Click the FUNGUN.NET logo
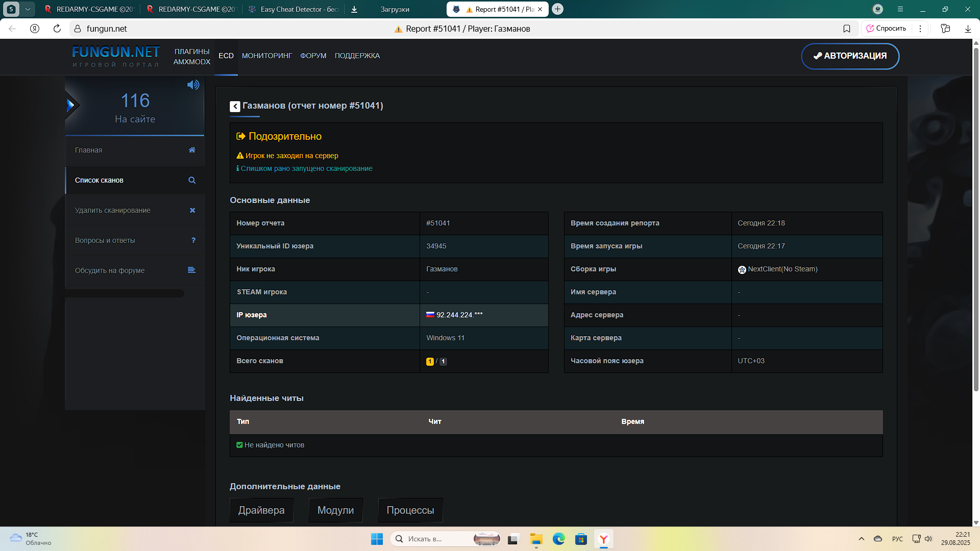 click(x=116, y=56)
